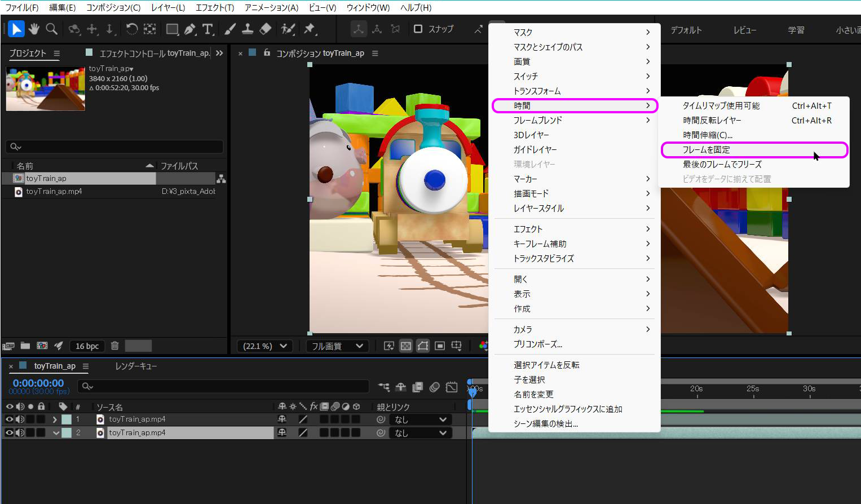Image resolution: width=861 pixels, height=504 pixels.
Task: Select the Eraser tool
Action: (x=265, y=29)
